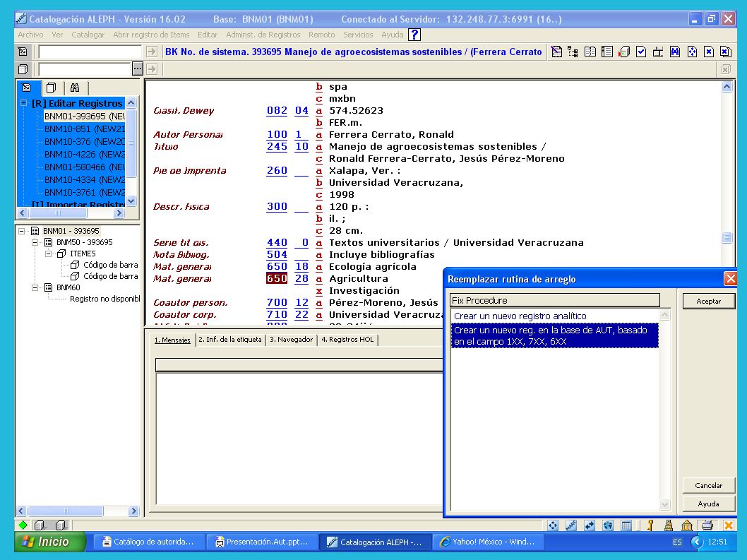Click the bank building icon in status bar
The image size is (747, 560).
[687, 525]
